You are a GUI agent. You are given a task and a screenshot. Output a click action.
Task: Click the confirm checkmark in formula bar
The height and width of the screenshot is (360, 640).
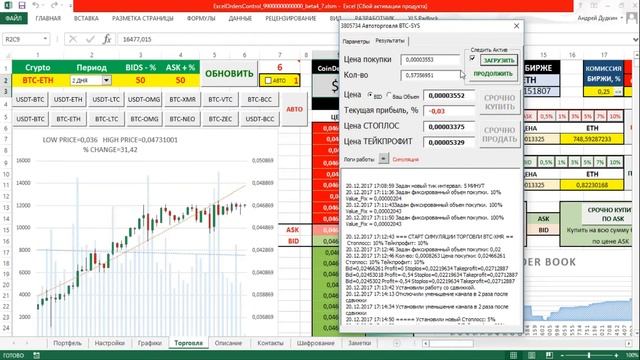click(x=90, y=39)
